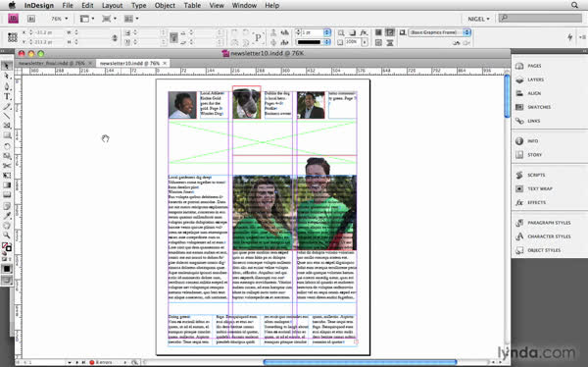Expand the zoom level dropdown showing 76%
This screenshot has height=367, width=588.
click(x=60, y=19)
